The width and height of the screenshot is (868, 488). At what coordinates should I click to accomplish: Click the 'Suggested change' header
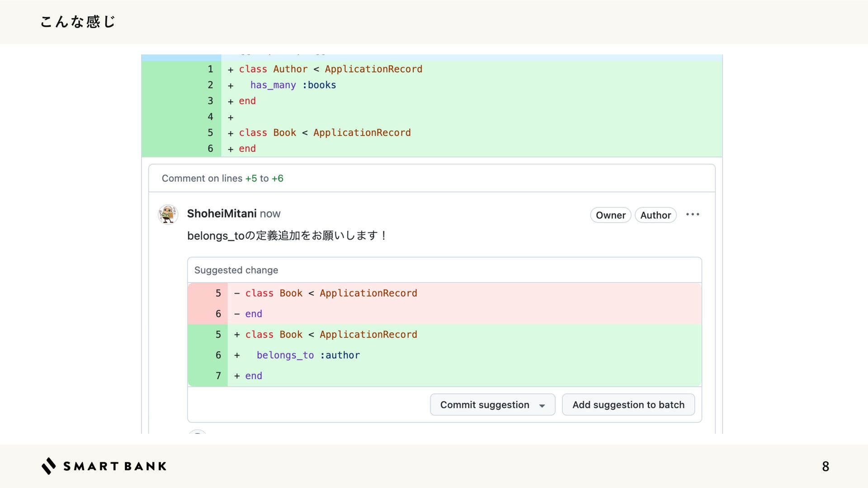(x=236, y=270)
